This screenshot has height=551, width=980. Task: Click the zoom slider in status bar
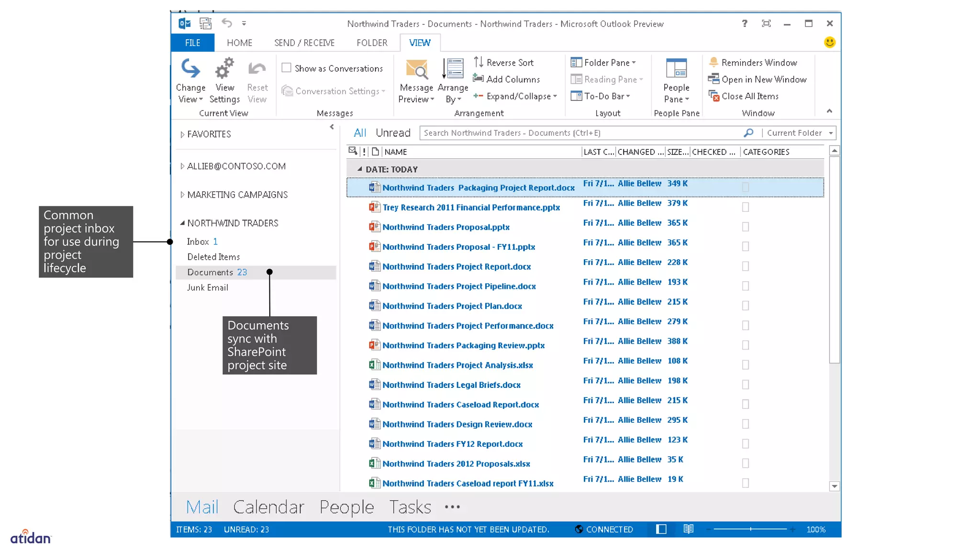750,529
